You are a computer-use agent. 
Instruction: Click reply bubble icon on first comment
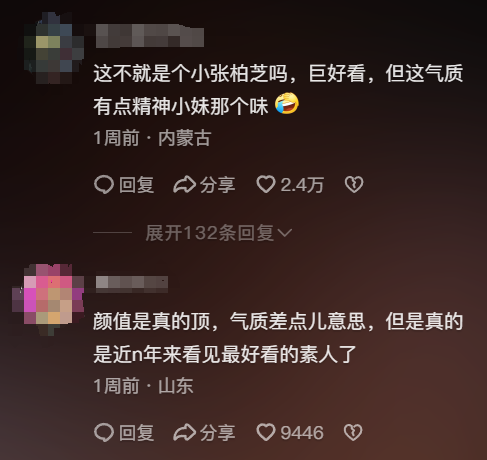tap(104, 185)
